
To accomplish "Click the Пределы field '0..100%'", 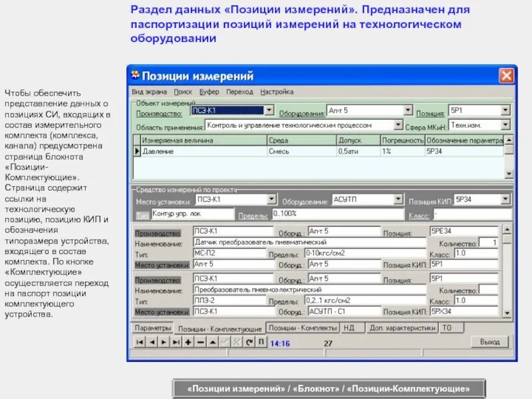I will (338, 213).
